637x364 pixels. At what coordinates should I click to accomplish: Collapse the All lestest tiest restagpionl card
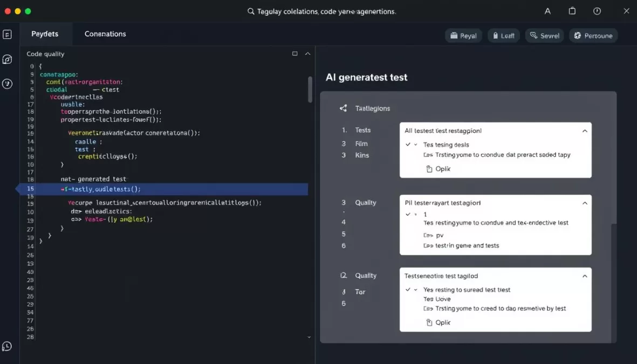pyautogui.click(x=585, y=131)
